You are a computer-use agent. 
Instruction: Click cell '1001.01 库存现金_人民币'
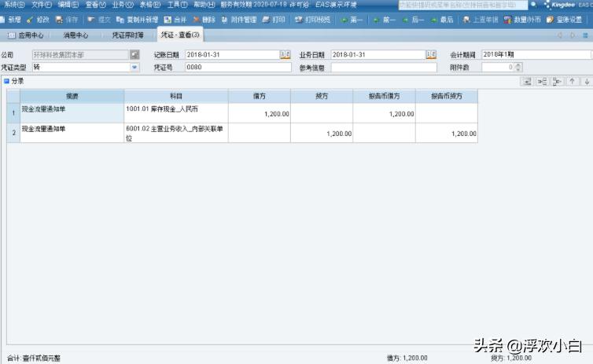(176, 113)
